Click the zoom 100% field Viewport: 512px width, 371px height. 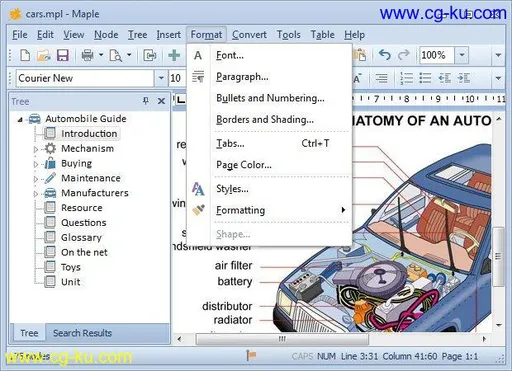point(436,55)
